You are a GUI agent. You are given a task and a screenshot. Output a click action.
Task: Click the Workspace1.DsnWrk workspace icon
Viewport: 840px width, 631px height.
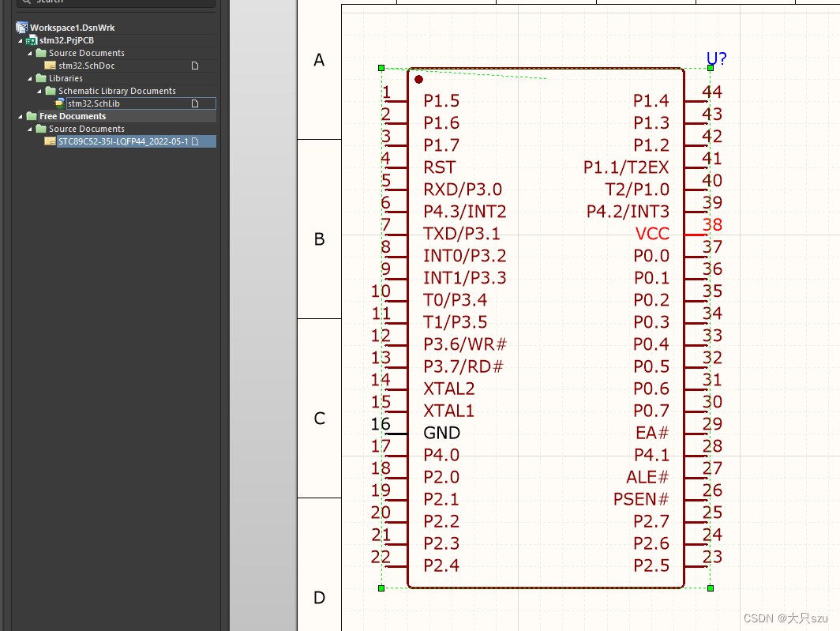[x=22, y=28]
